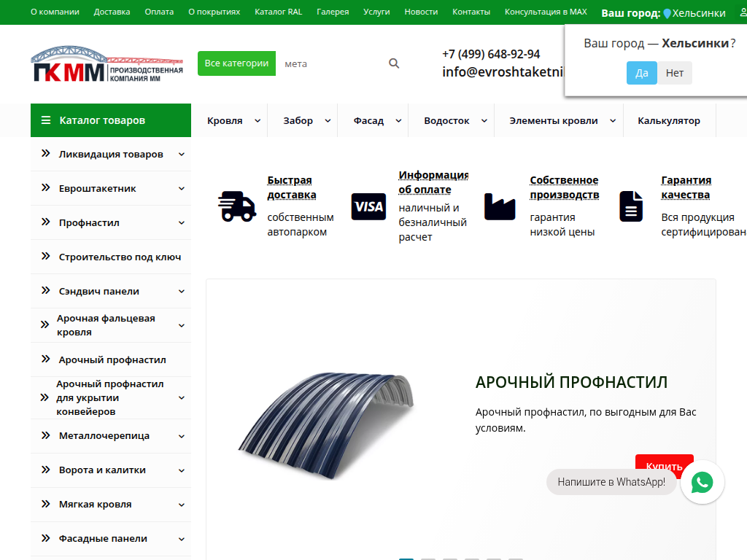747x560 pixels.
Task: Confirm city with Да button
Action: click(x=642, y=73)
